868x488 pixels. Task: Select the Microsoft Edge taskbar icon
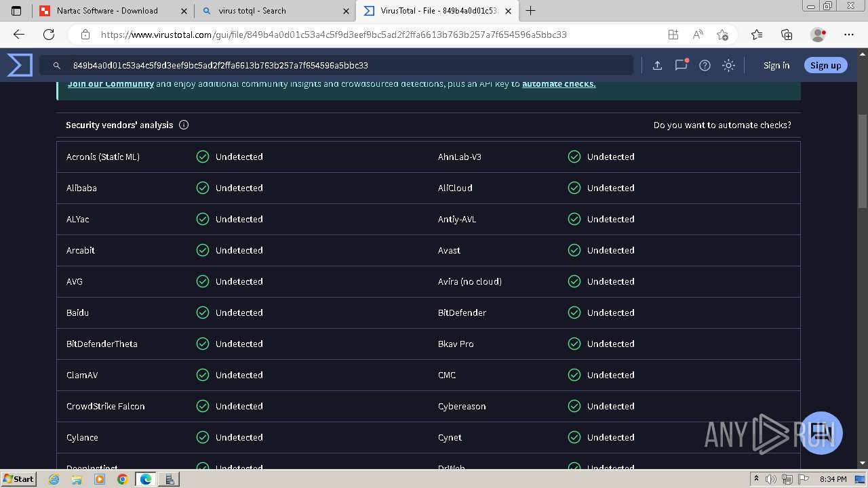click(146, 479)
